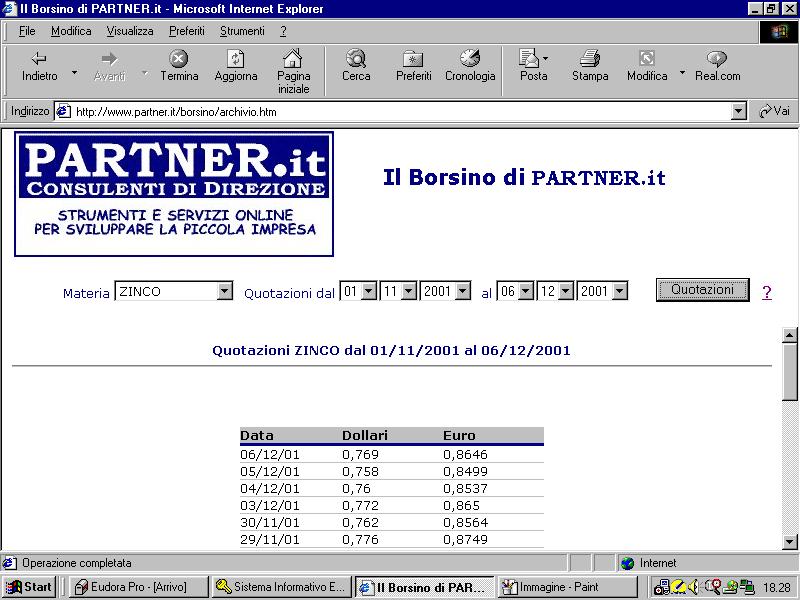
Task: Click the system tray volume speaker icon
Action: [693, 587]
